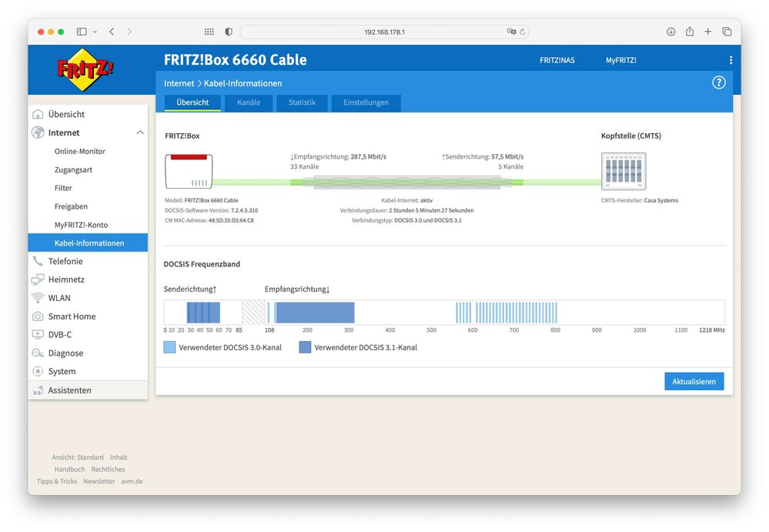Viewport: 769px width, 532px height.
Task: Click the System gear icon
Action: pos(38,371)
